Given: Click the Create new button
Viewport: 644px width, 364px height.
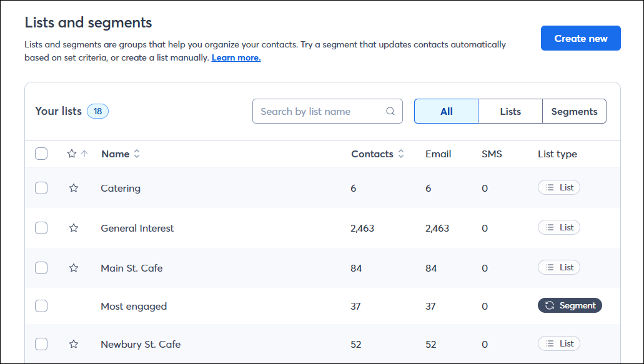Looking at the screenshot, I should pyautogui.click(x=581, y=38).
